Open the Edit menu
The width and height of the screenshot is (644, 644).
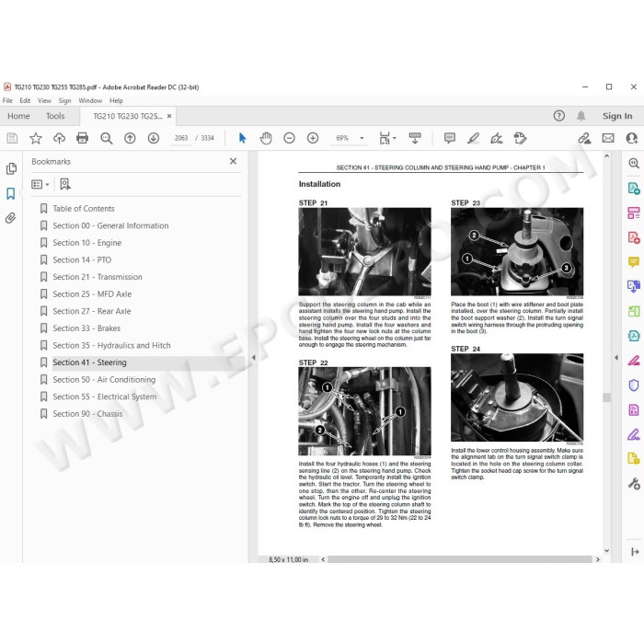coord(25,100)
